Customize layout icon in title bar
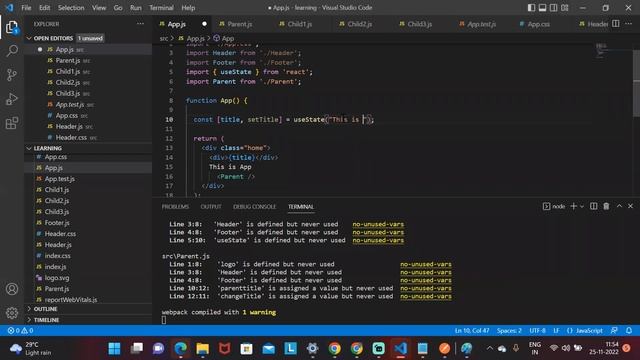 coord(565,8)
